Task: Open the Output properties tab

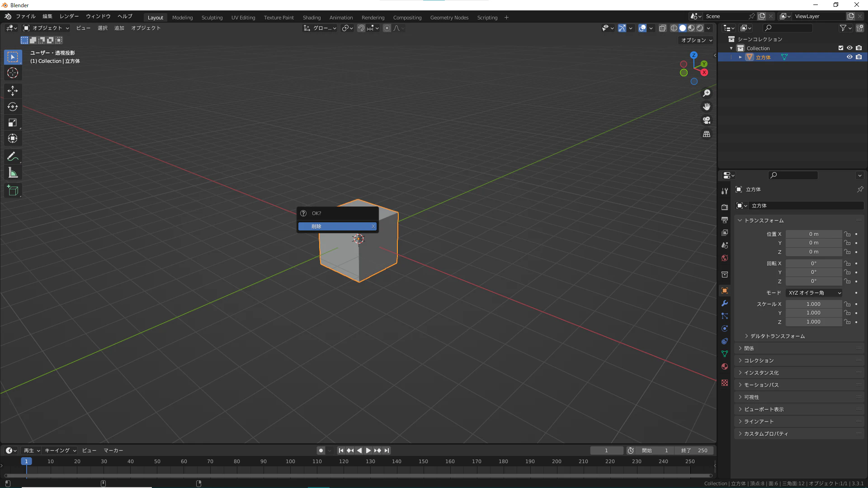Action: click(725, 220)
